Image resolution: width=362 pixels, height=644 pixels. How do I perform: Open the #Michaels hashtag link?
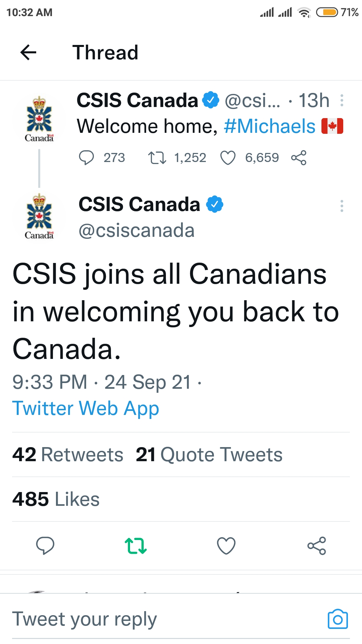click(x=270, y=126)
